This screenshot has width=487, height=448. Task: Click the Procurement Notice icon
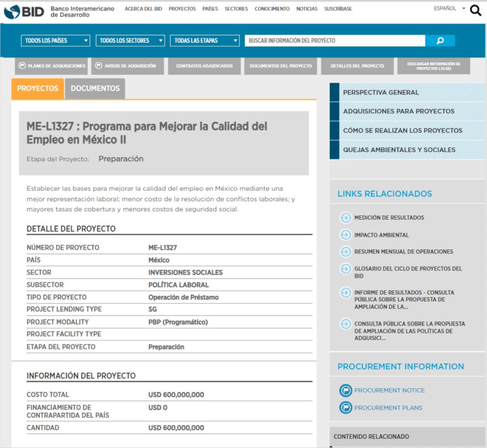pos(345,390)
